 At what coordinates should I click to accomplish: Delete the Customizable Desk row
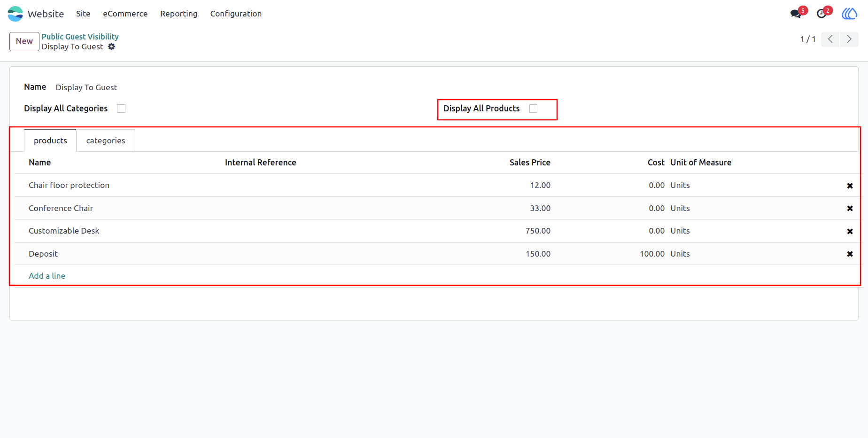click(x=850, y=231)
